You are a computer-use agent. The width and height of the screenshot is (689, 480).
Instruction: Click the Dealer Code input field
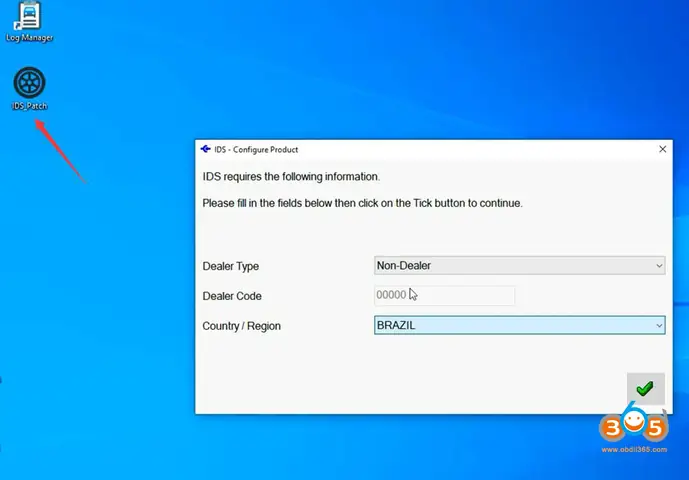tap(444, 295)
